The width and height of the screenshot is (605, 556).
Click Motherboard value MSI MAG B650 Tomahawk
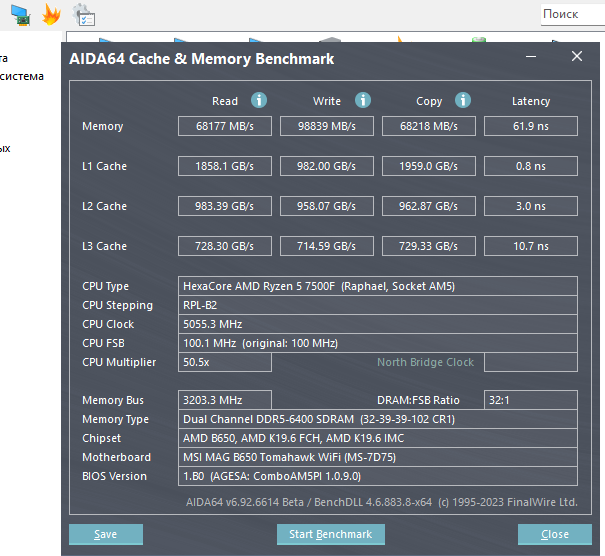pyautogui.click(x=378, y=457)
